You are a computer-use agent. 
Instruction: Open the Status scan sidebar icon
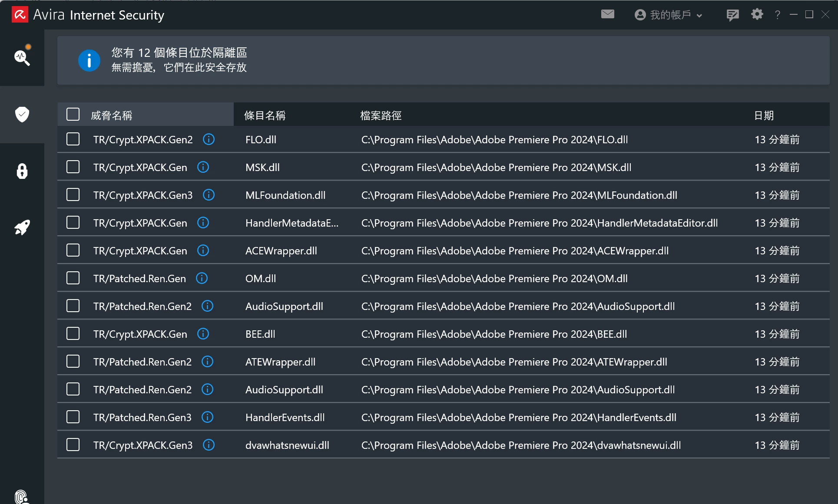coord(22,57)
